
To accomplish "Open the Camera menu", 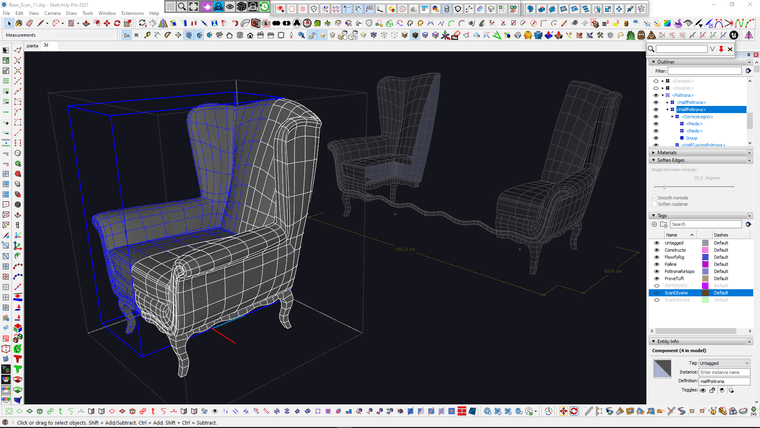I will 52,13.
